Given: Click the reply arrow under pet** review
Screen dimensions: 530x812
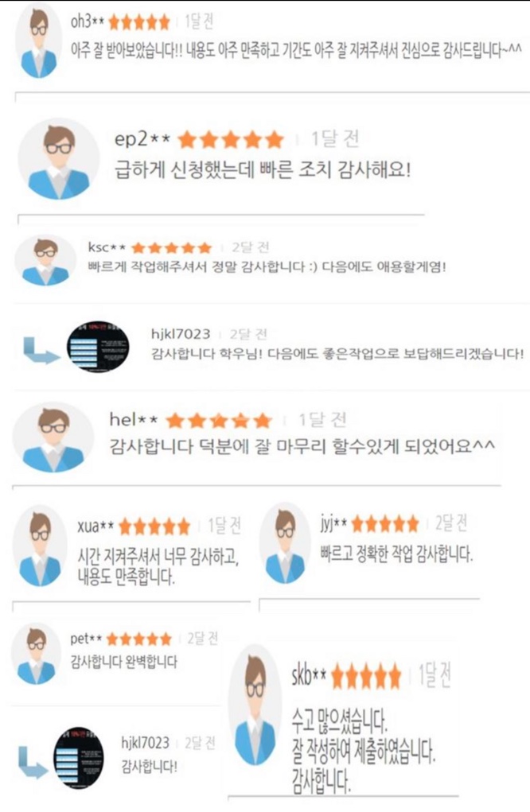Looking at the screenshot, I should [x=33, y=761].
